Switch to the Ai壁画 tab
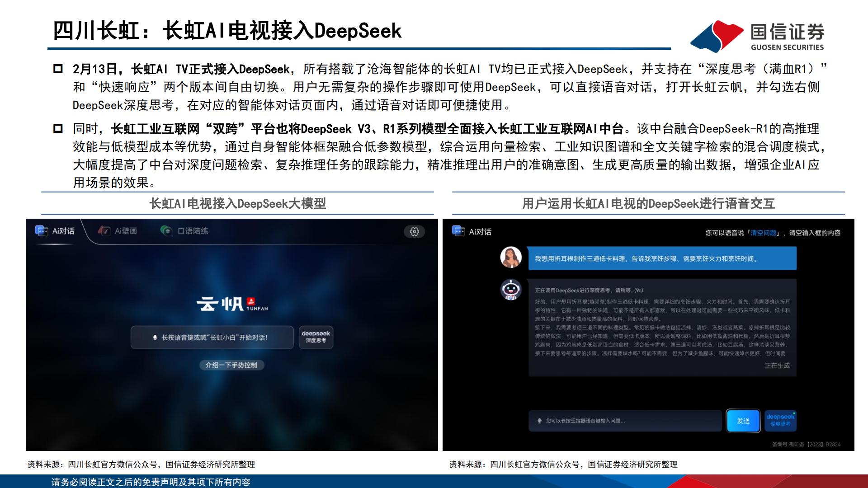The width and height of the screenshot is (868, 488). pyautogui.click(x=118, y=231)
